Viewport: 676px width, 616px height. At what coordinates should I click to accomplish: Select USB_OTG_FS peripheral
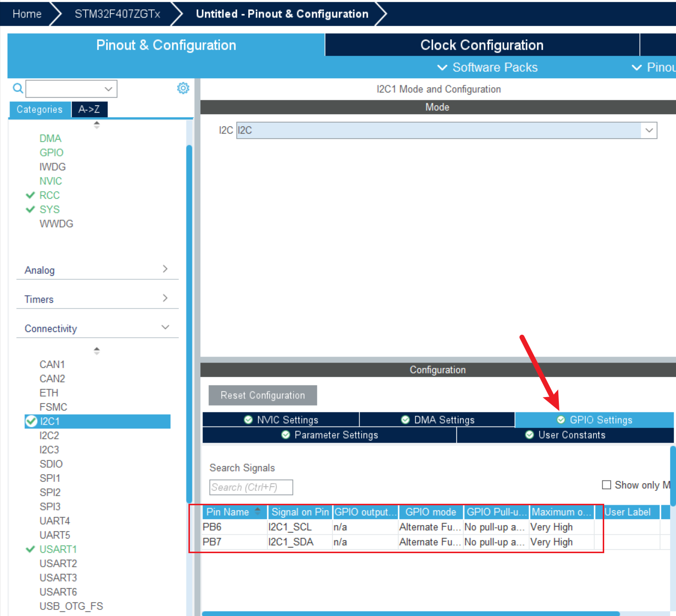point(71,606)
